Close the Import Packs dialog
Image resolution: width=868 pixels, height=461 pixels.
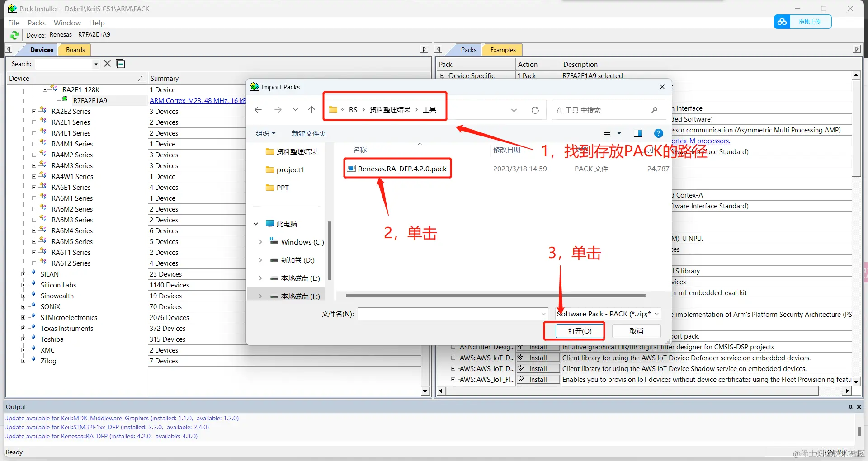(x=662, y=87)
